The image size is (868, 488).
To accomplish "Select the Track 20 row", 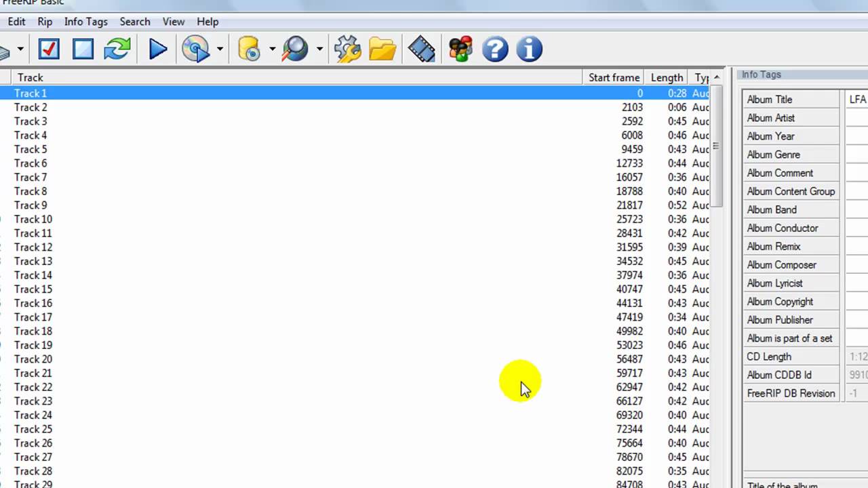I will pyautogui.click(x=355, y=359).
